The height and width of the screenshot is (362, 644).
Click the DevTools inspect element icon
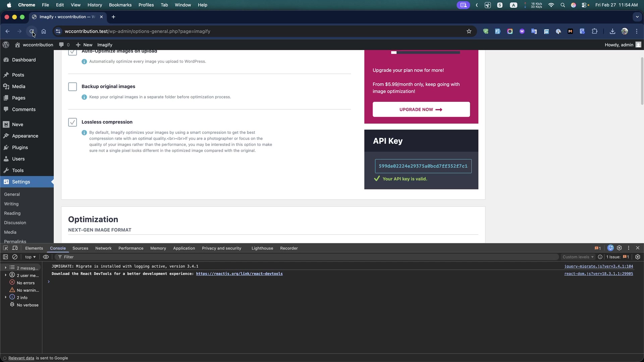tap(5, 248)
